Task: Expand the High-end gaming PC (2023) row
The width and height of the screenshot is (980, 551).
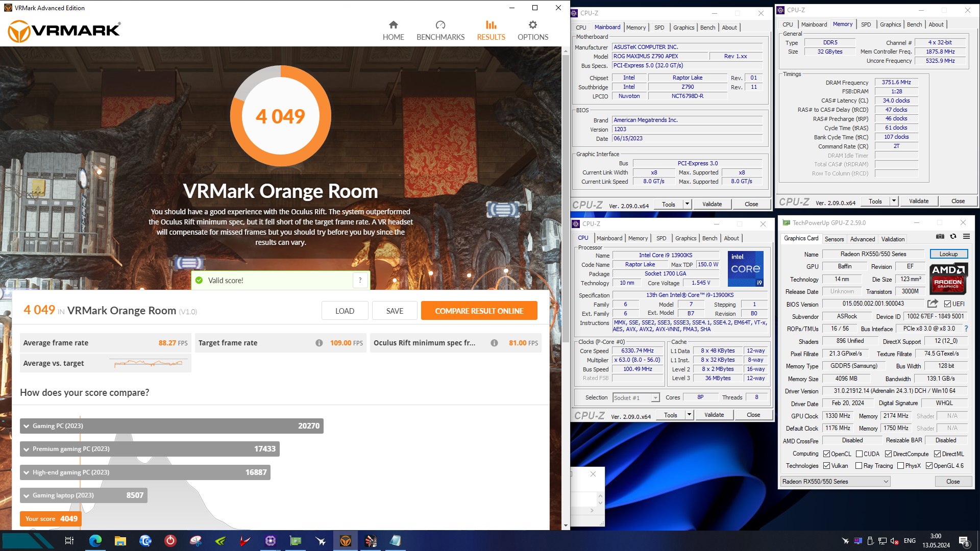Action: coord(145,472)
